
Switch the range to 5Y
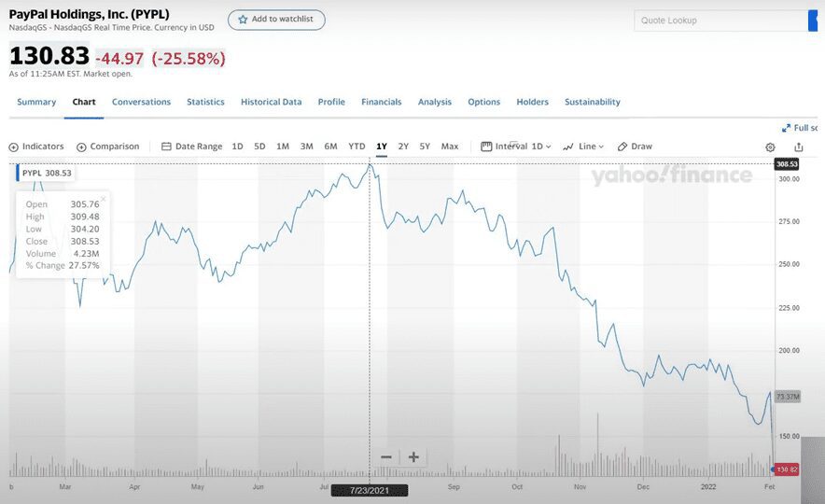pyautogui.click(x=425, y=147)
